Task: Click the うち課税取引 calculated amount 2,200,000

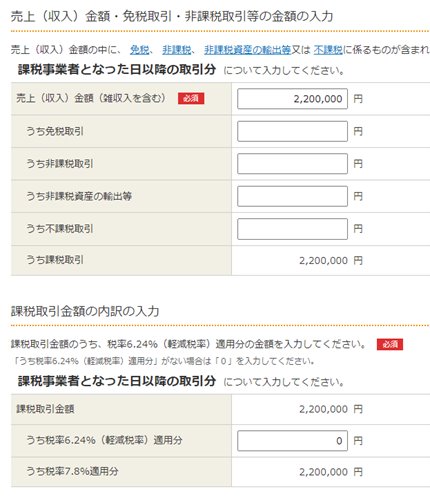Action: (323, 261)
